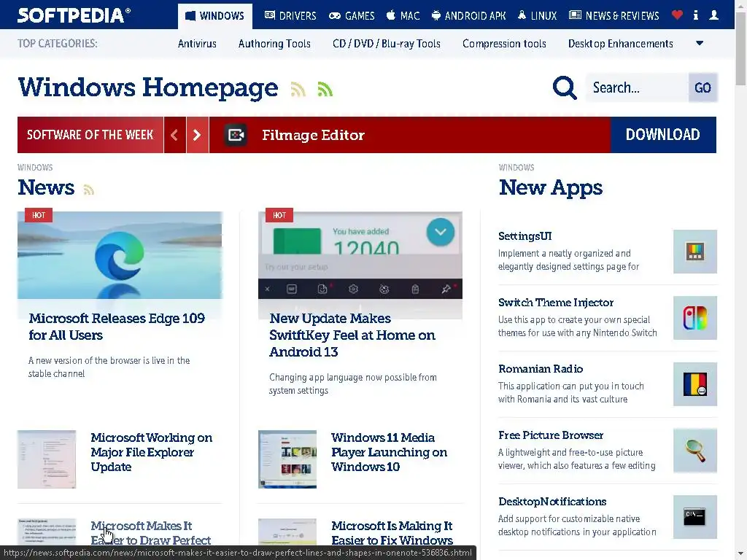Open the DesktopNotifications title link
Image resolution: width=747 pixels, height=560 pixels.
(x=552, y=502)
